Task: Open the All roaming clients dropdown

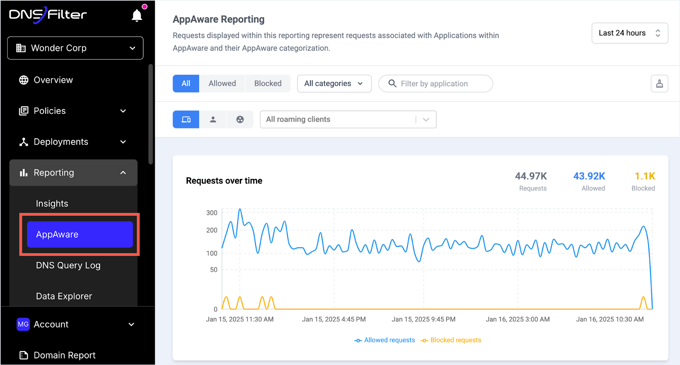Action: click(x=348, y=119)
